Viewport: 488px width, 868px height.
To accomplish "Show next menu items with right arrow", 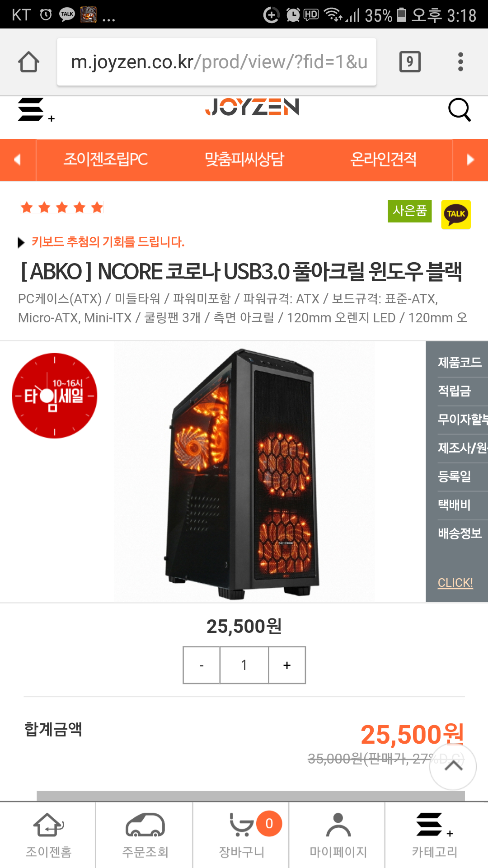I will 470,160.
